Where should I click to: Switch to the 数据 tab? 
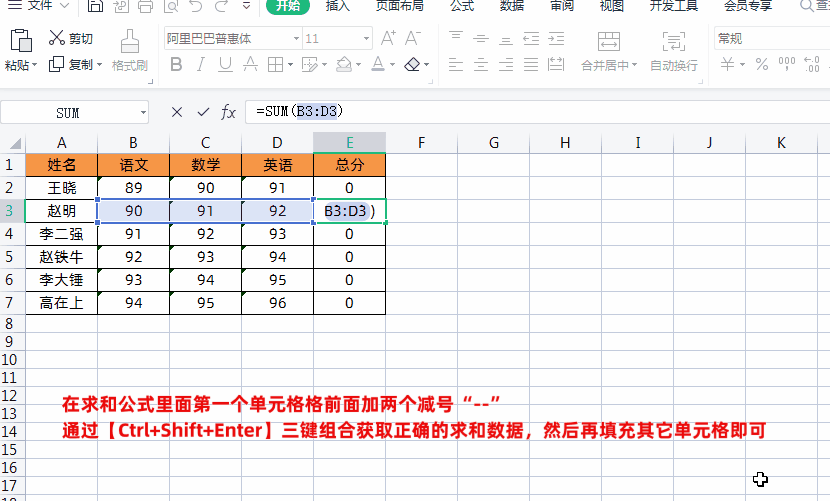tap(512, 5)
